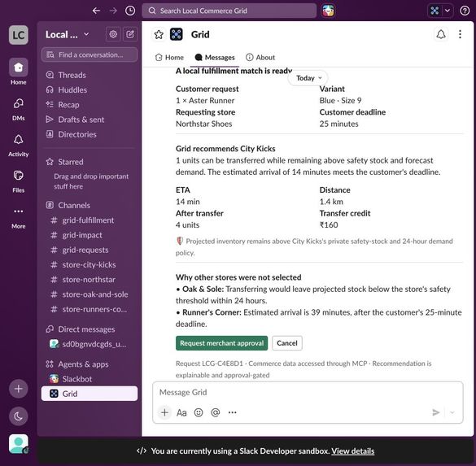Open Recap in the sidebar

tap(90, 105)
